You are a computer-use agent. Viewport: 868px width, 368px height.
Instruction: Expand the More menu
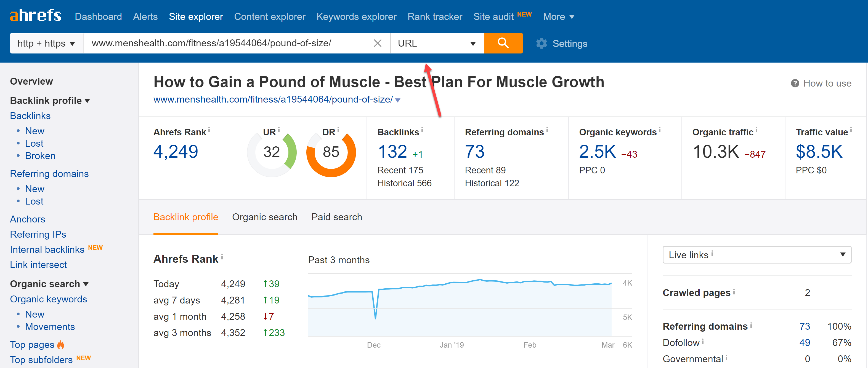(x=558, y=17)
